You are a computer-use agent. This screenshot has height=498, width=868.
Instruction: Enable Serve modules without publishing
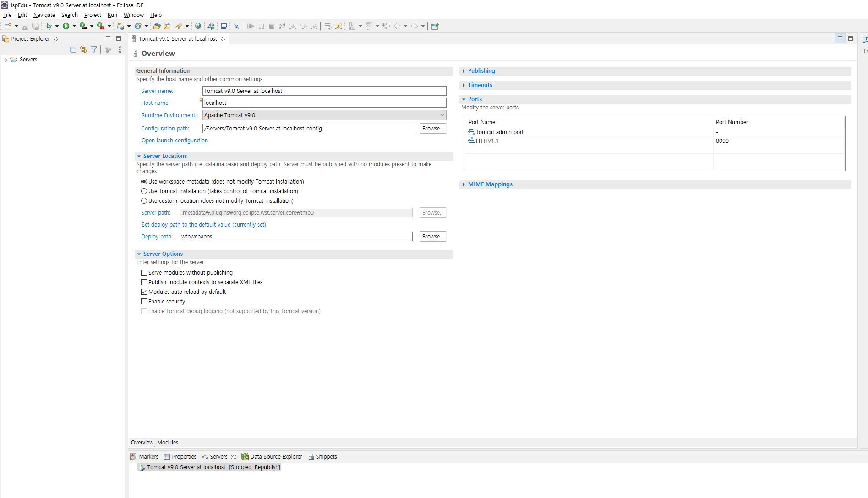[x=144, y=273]
